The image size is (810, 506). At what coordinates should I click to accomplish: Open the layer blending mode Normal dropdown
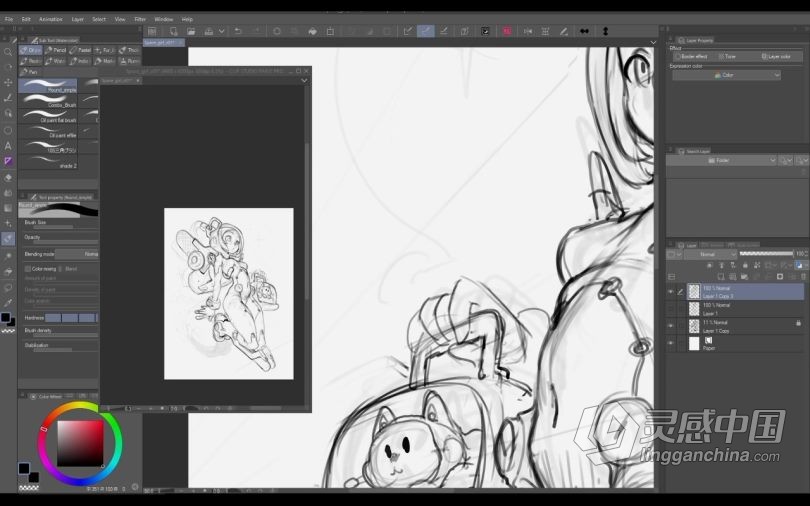(710, 254)
